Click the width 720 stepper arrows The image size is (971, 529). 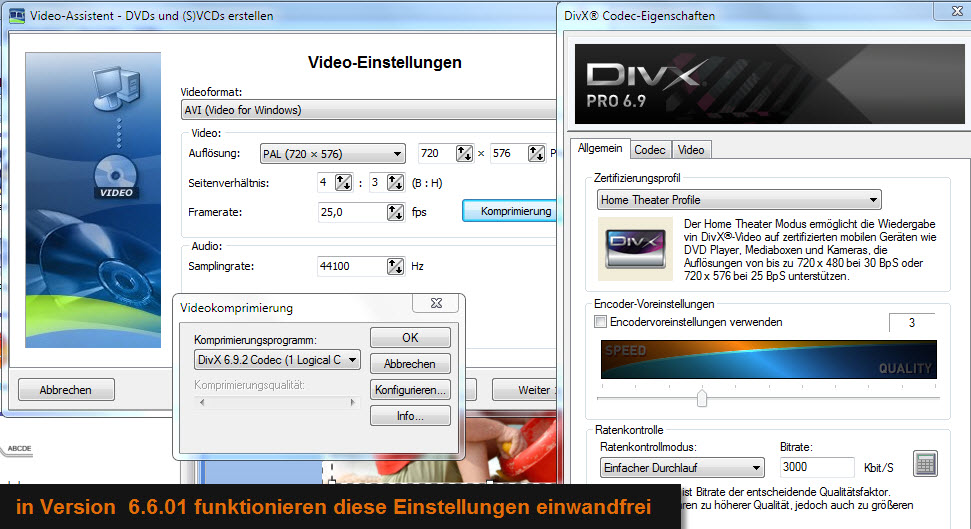click(x=464, y=153)
